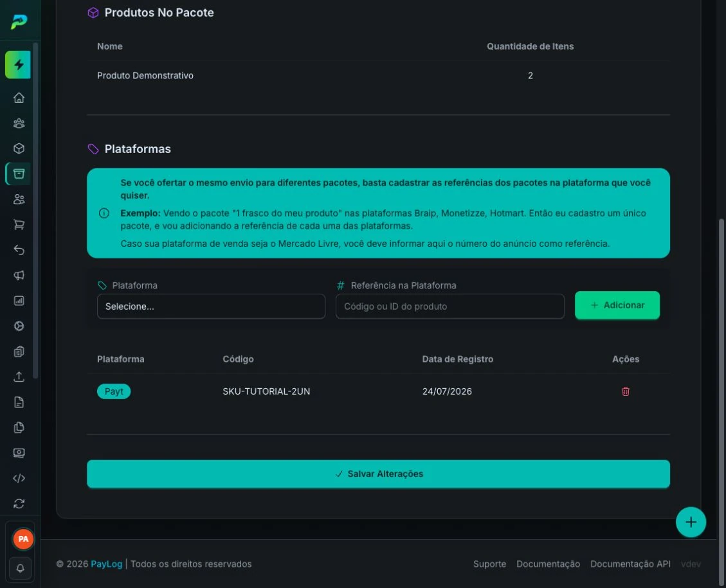Click the Código column header
This screenshot has width=726, height=588.
click(x=238, y=359)
